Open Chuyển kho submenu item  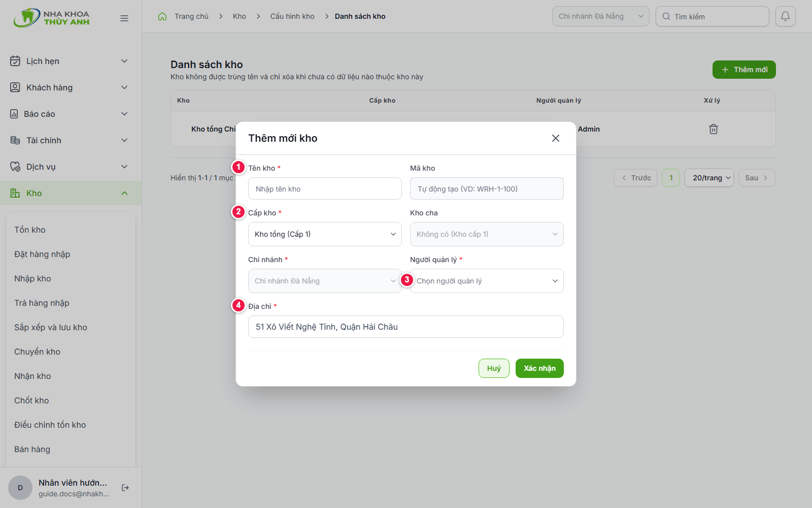pyautogui.click(x=37, y=352)
